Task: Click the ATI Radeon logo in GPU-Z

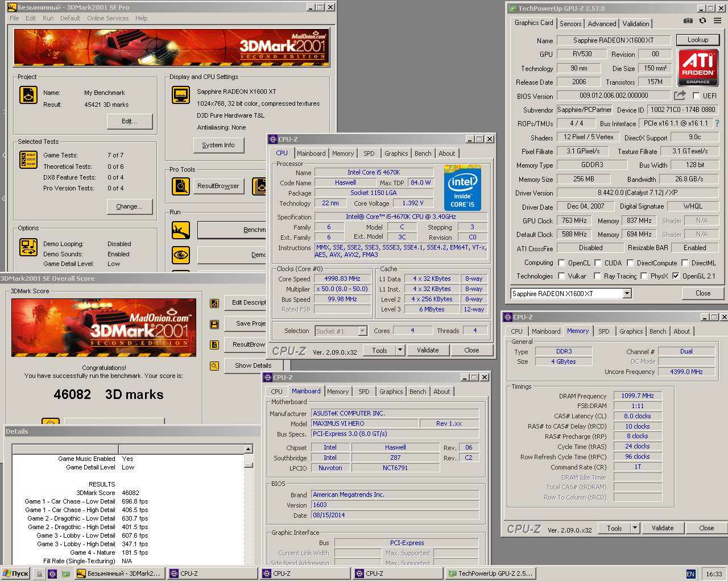Action: (698, 68)
